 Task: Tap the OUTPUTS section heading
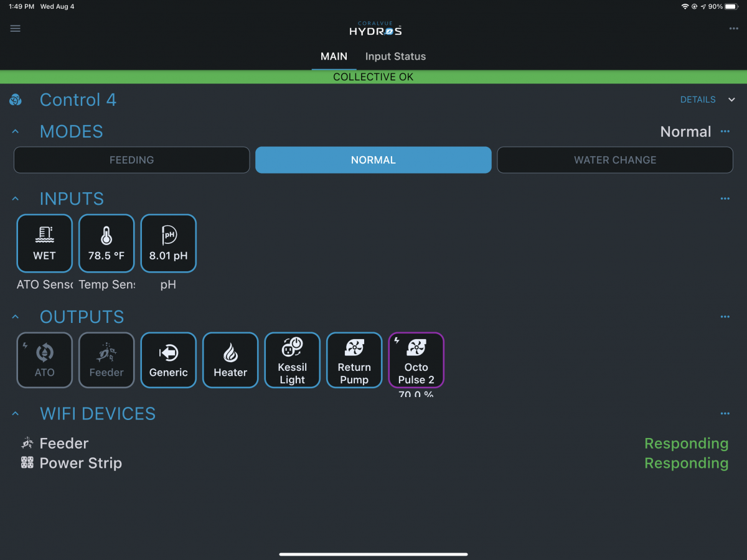tap(82, 317)
